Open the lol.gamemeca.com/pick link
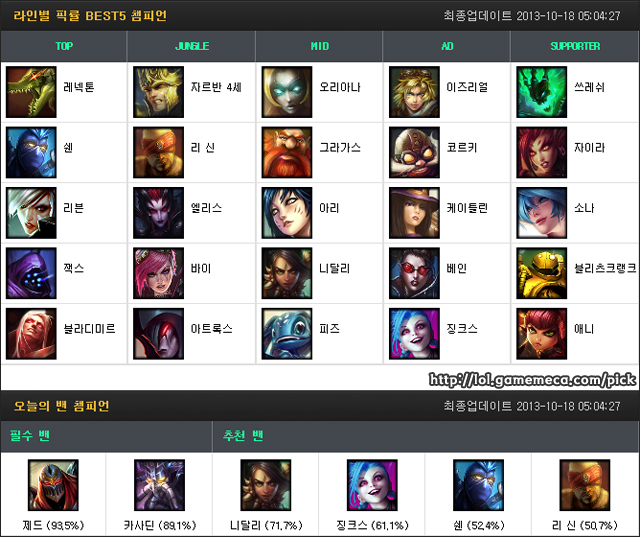The width and height of the screenshot is (640, 537). coord(532,380)
